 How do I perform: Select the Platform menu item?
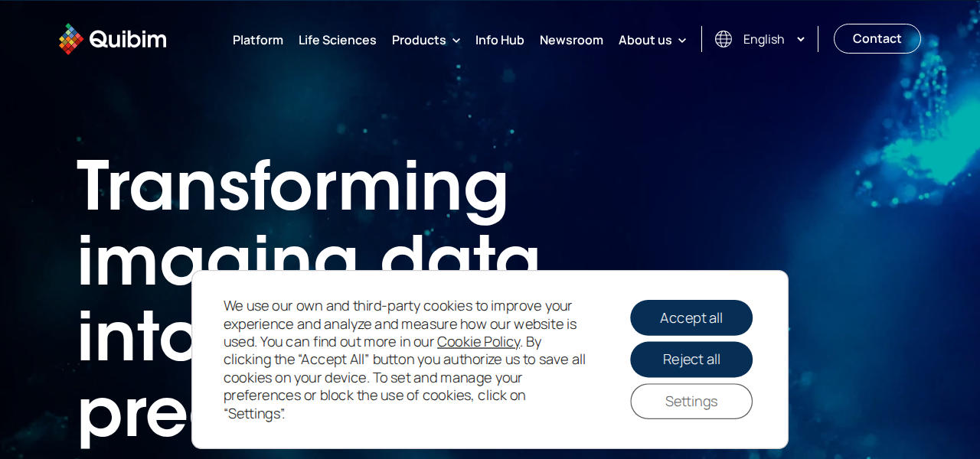point(257,40)
